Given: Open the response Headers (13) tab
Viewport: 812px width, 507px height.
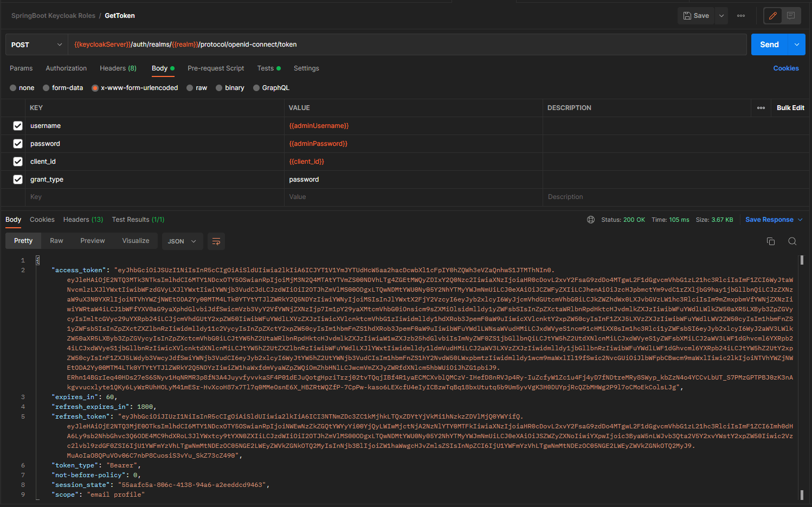Looking at the screenshot, I should pyautogui.click(x=83, y=220).
